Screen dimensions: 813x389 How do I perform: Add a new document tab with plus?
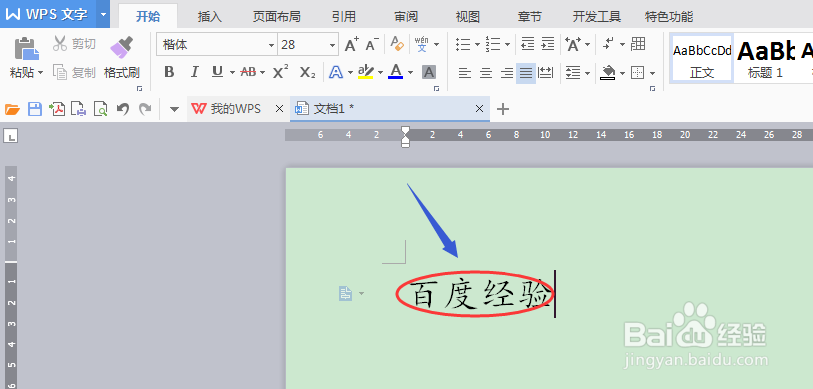[503, 109]
